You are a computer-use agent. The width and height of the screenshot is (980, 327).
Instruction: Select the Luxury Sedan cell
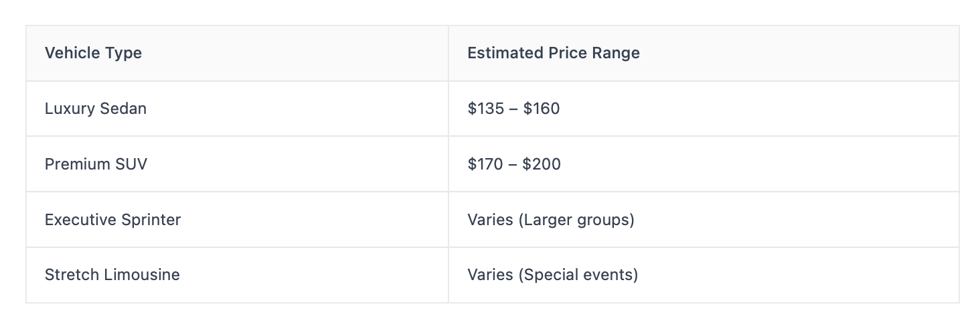96,109
